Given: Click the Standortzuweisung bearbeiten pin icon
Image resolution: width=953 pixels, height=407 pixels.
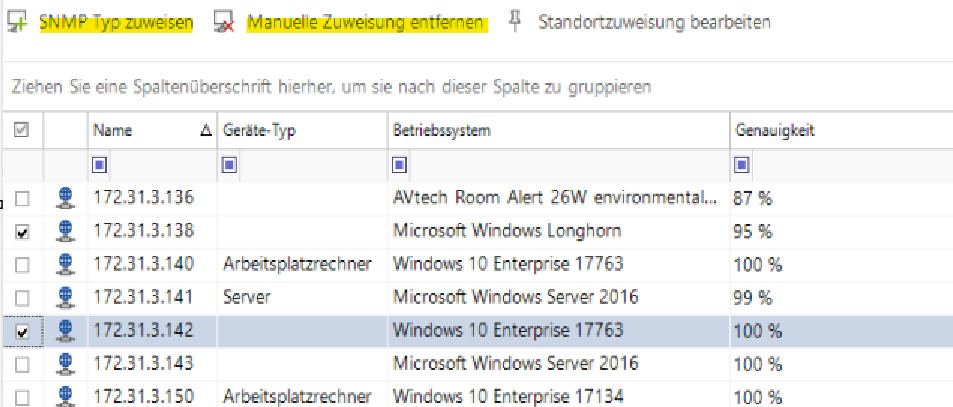Looking at the screenshot, I should click(515, 22).
